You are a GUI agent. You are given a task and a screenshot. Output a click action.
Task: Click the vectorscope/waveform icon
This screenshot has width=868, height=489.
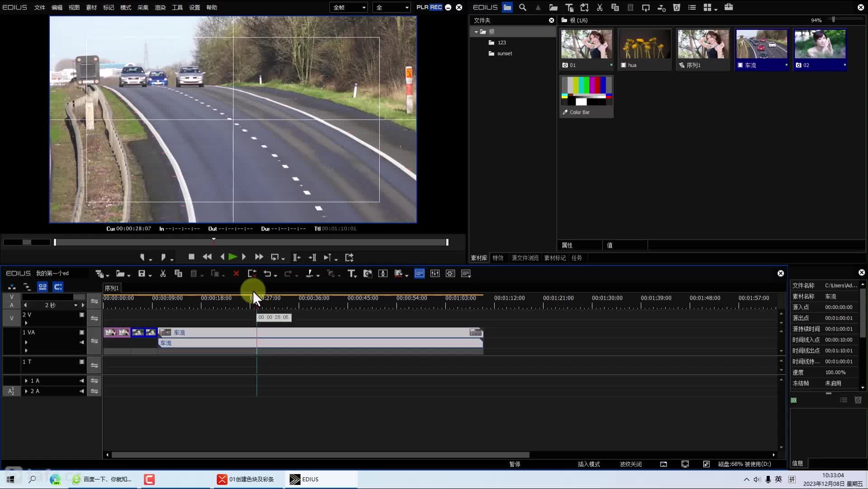coord(450,273)
